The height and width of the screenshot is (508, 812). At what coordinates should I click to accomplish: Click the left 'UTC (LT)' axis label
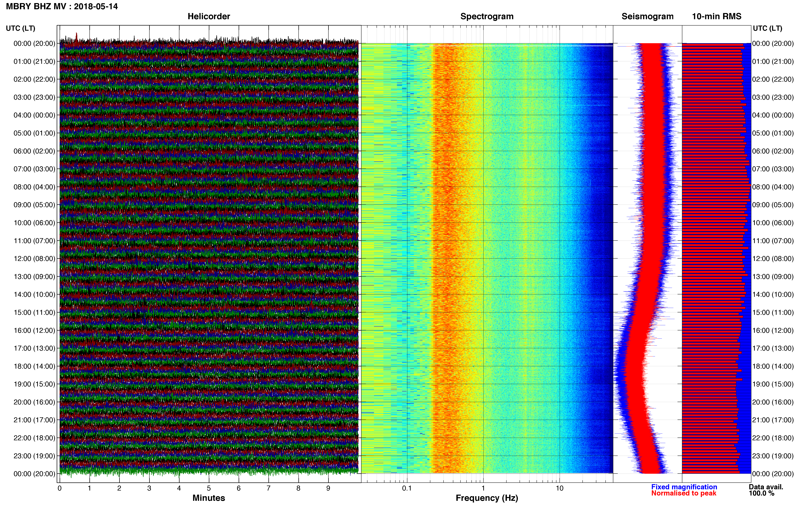(21, 28)
